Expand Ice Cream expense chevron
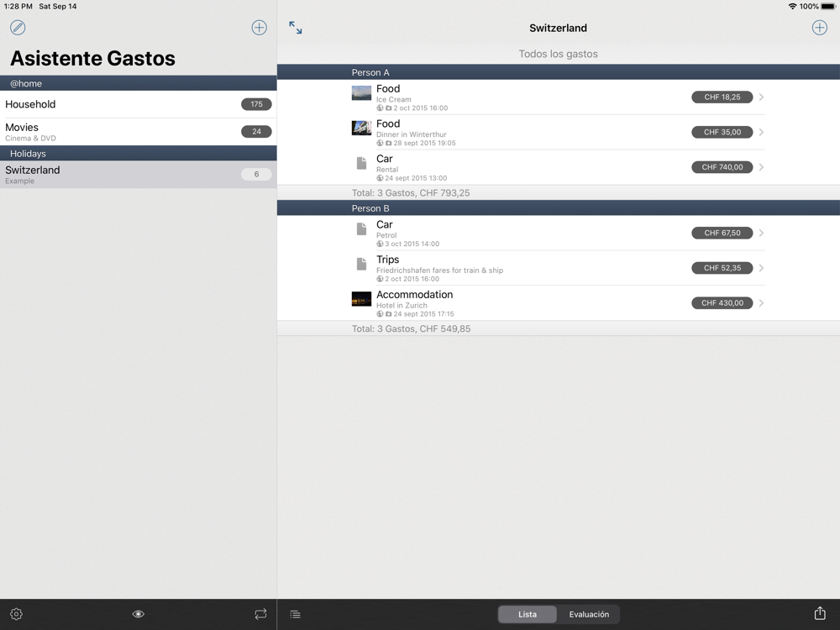Screen dimensions: 840x630 coord(761,97)
